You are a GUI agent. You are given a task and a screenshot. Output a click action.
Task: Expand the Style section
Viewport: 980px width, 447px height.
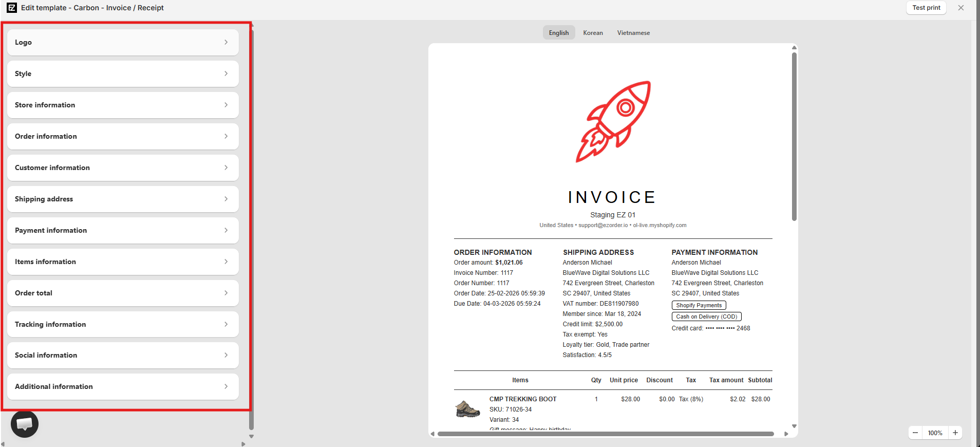(123, 73)
